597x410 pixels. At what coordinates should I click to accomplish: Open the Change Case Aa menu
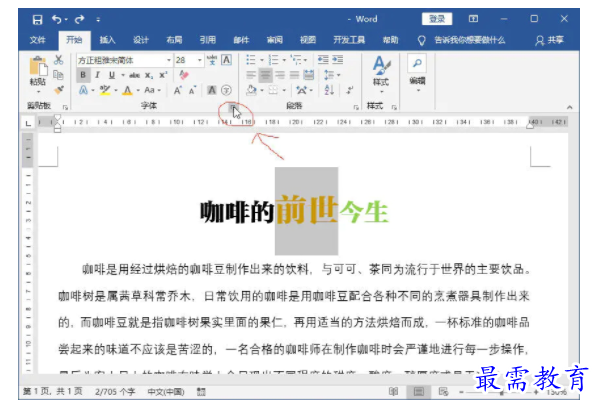tap(151, 90)
